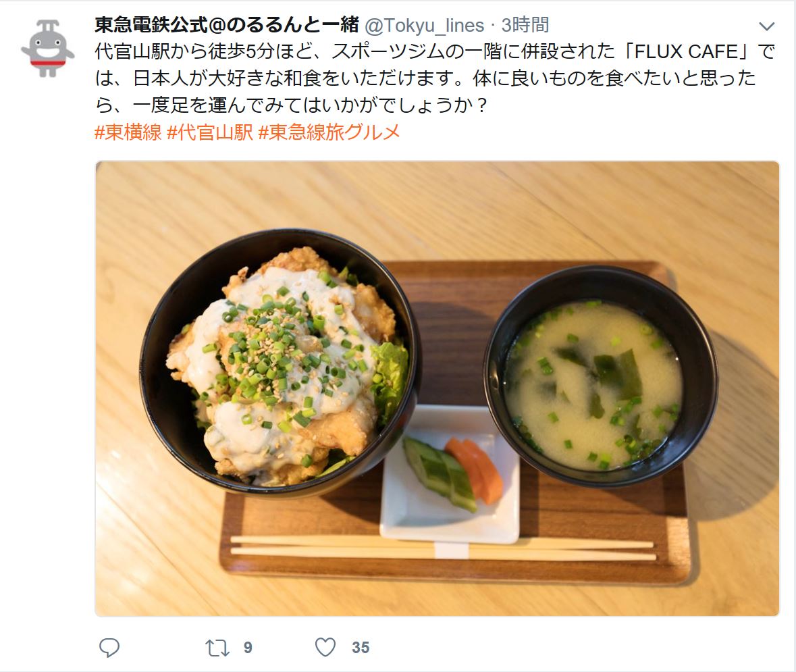
Task: Open the food photo attachment
Action: (437, 388)
